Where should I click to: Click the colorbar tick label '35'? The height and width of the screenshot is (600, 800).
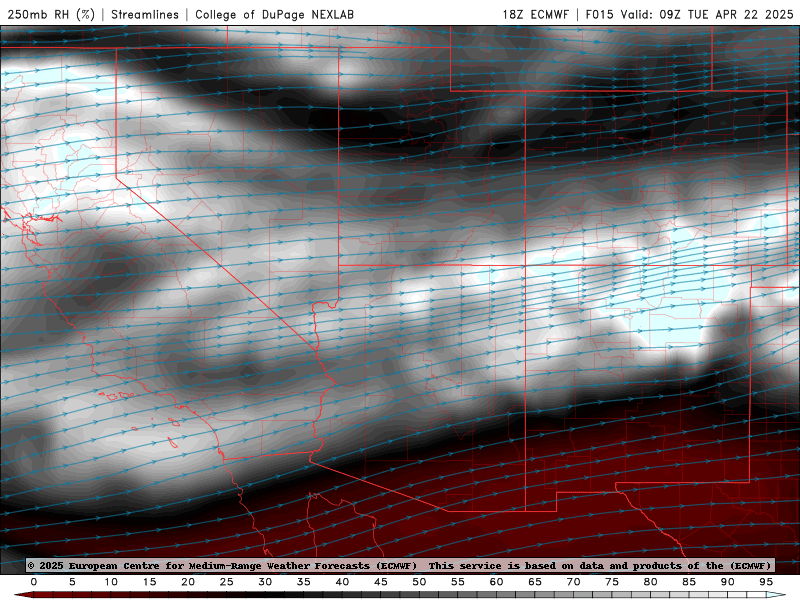pyautogui.click(x=304, y=582)
